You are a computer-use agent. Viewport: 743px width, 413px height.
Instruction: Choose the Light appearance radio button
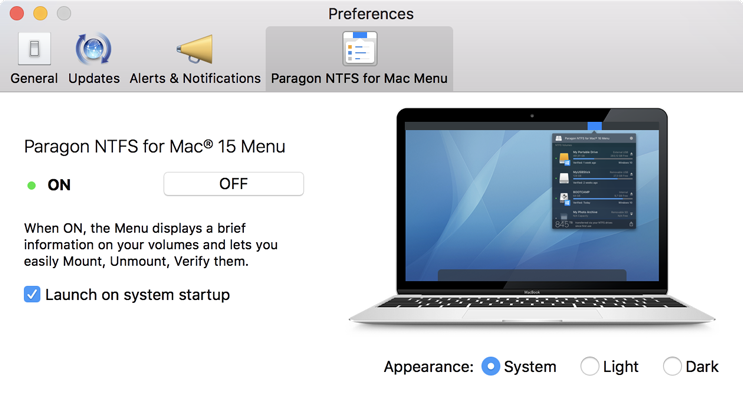tap(589, 366)
